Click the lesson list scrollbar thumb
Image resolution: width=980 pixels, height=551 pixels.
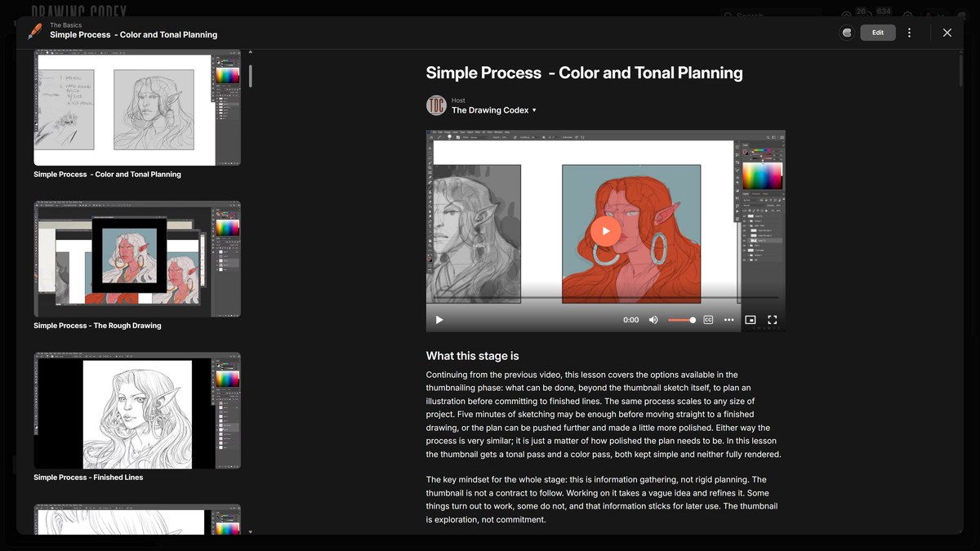250,76
